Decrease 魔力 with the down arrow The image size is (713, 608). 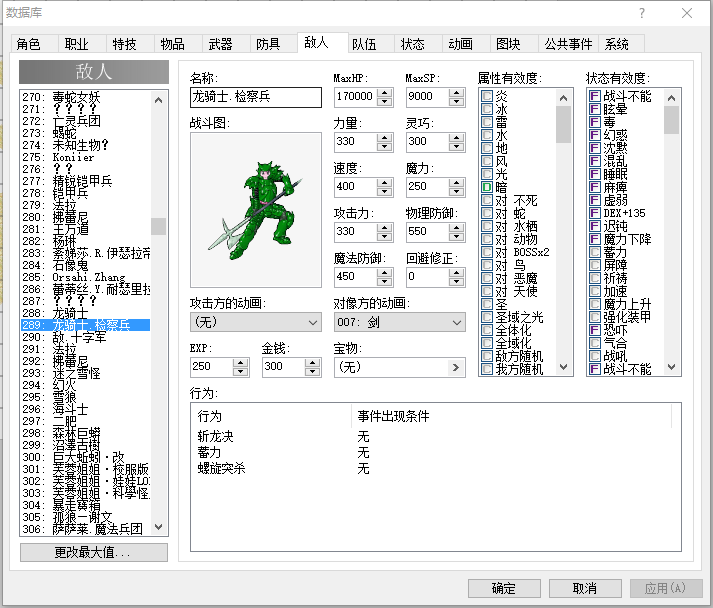coord(457,191)
